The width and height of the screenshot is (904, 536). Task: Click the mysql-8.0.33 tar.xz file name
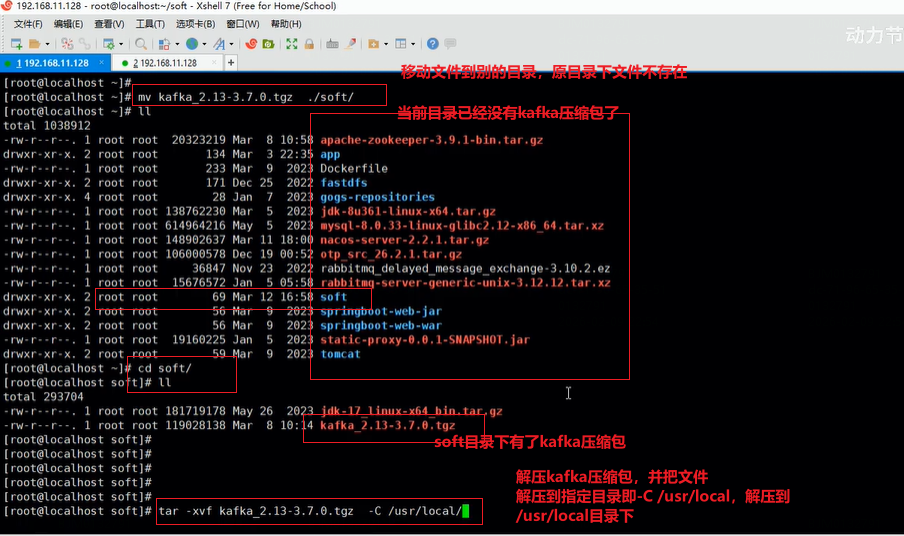(462, 226)
